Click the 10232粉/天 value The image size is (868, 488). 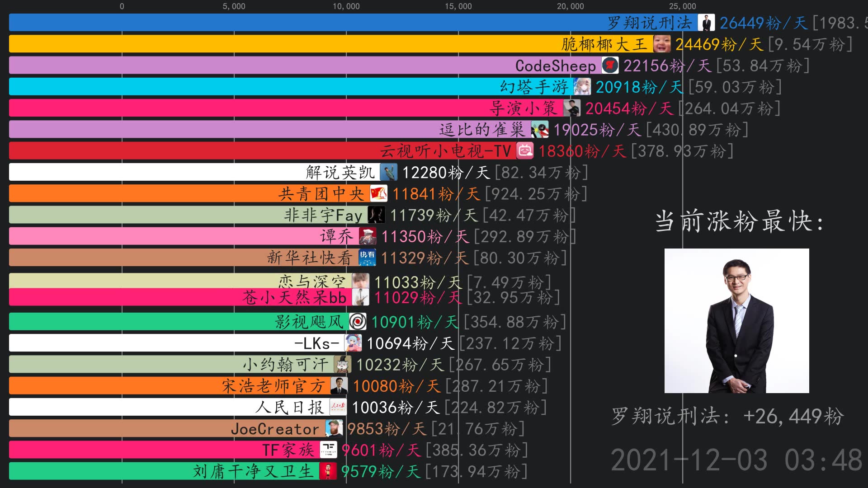coord(400,365)
